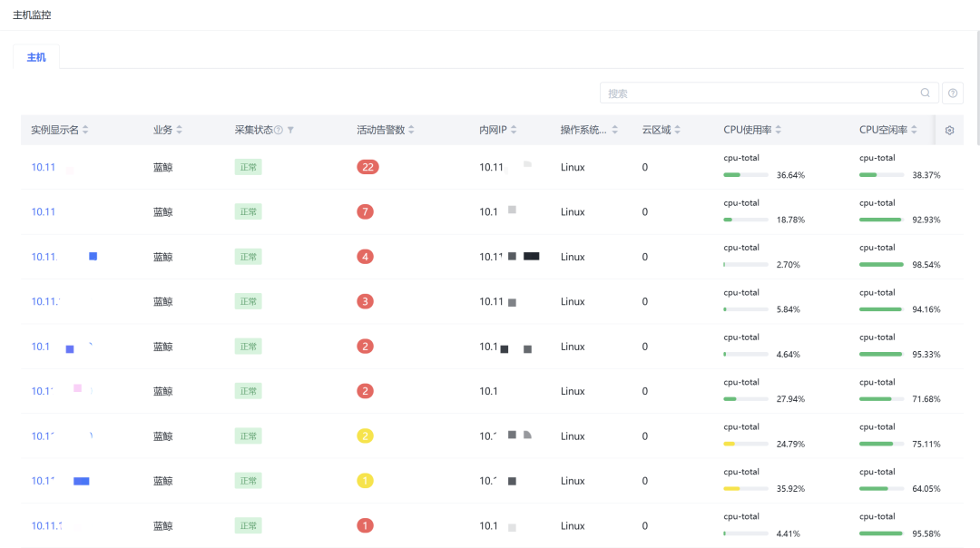The image size is (980, 548).
Task: Click the CPU使用率 column header text
Action: pos(748,130)
